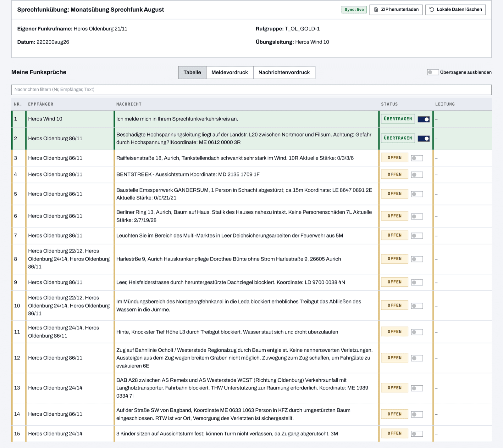Select recipient Heros Wind 10 in row 1
Screen dimensions: 503x448
tap(45, 119)
